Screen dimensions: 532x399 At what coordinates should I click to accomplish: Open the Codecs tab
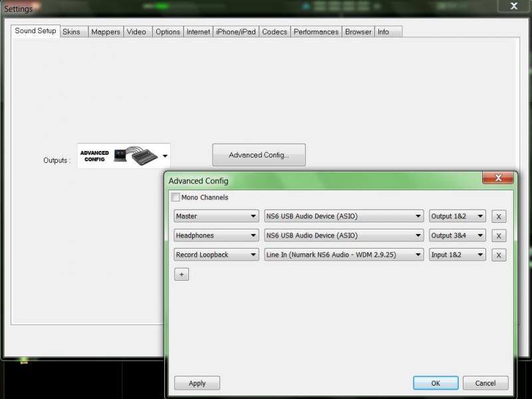pyautogui.click(x=275, y=32)
